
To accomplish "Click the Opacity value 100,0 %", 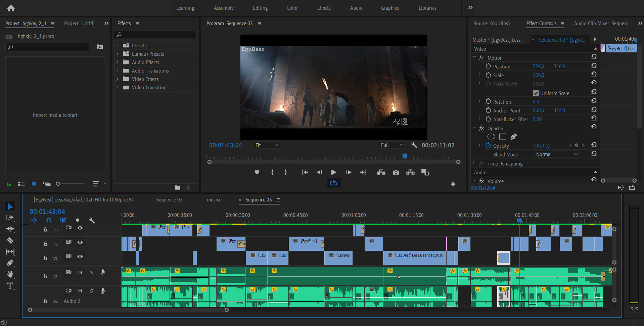I will pos(541,146).
